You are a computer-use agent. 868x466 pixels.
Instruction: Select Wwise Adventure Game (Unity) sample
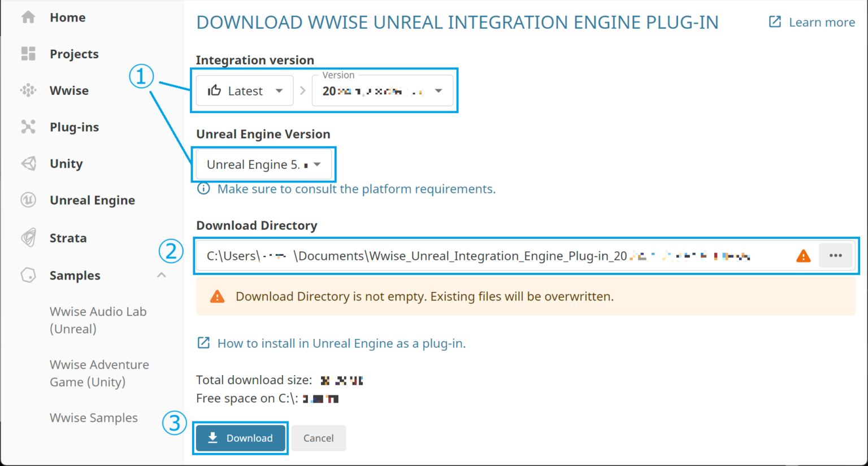99,373
